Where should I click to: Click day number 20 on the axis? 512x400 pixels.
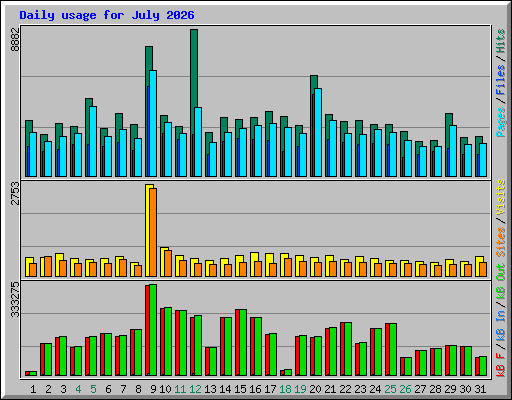tap(315, 389)
